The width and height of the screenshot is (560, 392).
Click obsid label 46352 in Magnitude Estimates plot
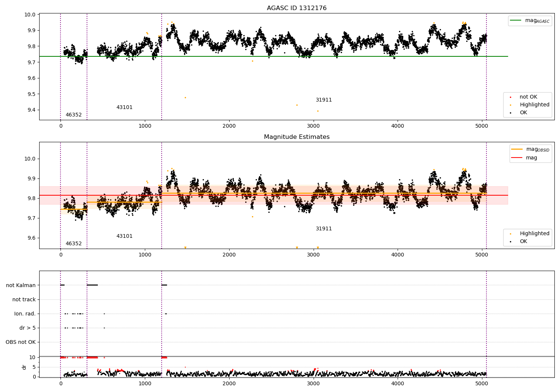pyautogui.click(x=74, y=244)
